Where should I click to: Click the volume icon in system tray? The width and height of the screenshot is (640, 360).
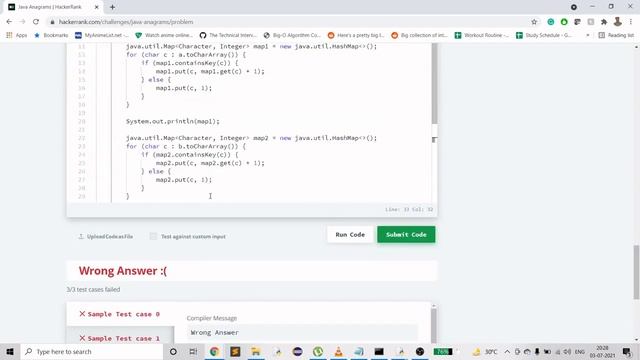tap(567, 351)
